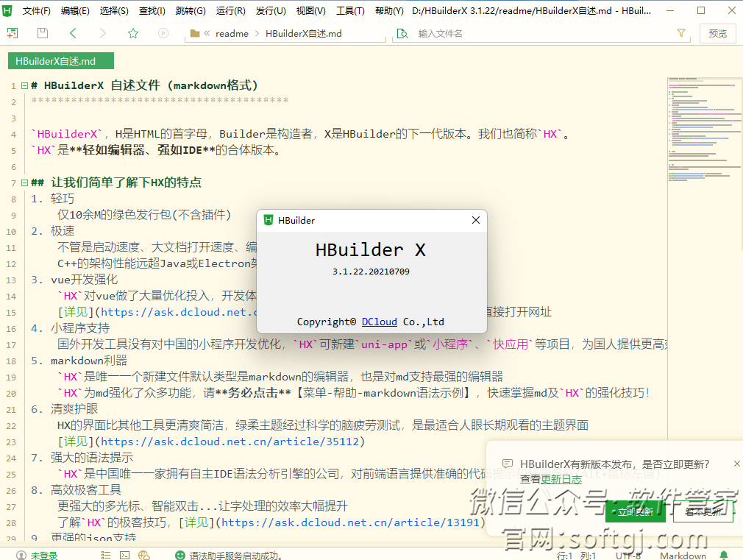Collapse the fold marker on line 7
Viewport: 743px width, 560px height.
[x=23, y=182]
